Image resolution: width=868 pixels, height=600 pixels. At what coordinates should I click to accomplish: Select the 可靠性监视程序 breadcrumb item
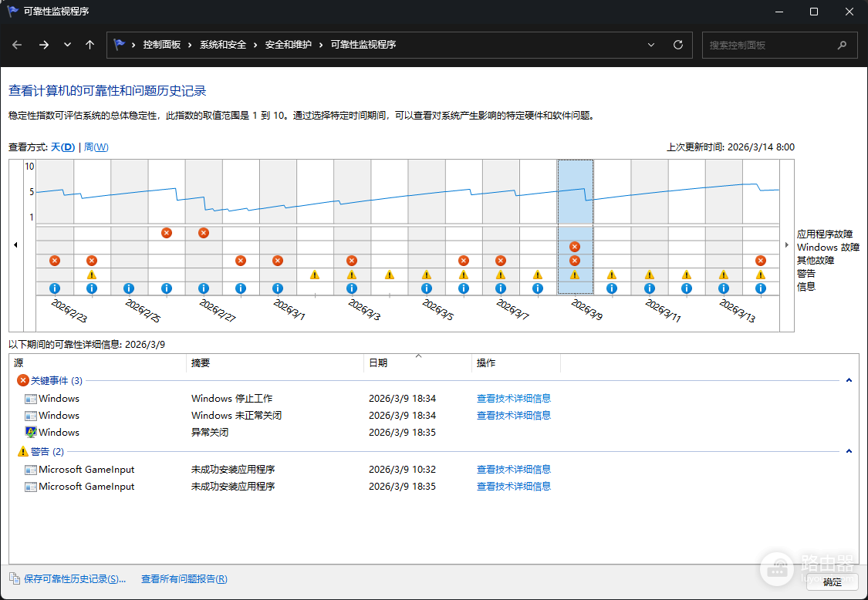tap(363, 45)
